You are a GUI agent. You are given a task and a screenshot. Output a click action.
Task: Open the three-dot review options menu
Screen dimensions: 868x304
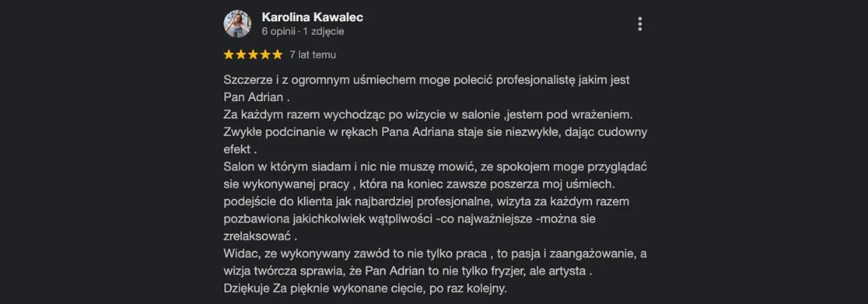click(x=640, y=24)
